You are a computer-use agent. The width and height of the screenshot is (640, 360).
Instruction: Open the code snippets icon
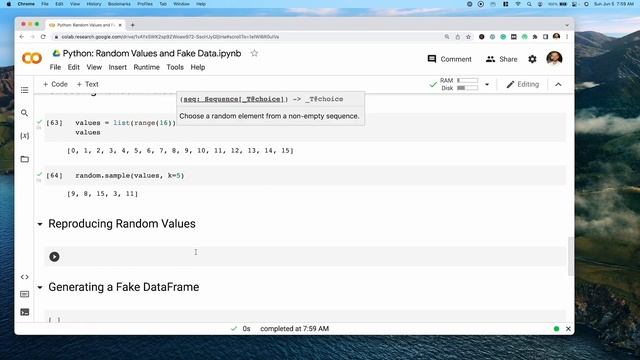[x=24, y=277]
